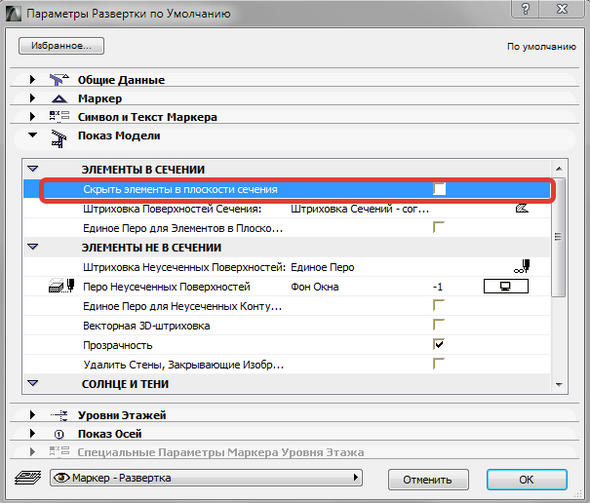
Task: Click the Показ Модели panel icon
Action: click(59, 139)
